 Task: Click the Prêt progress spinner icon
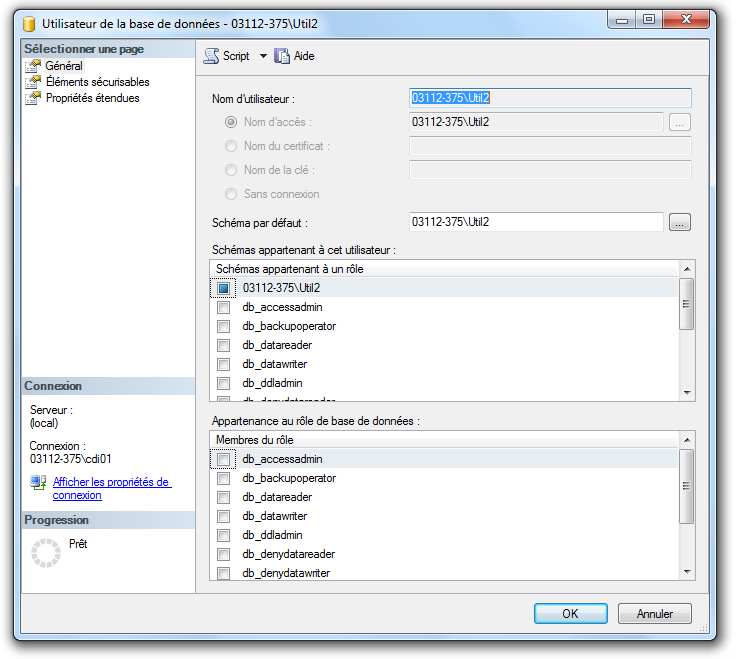(46, 553)
